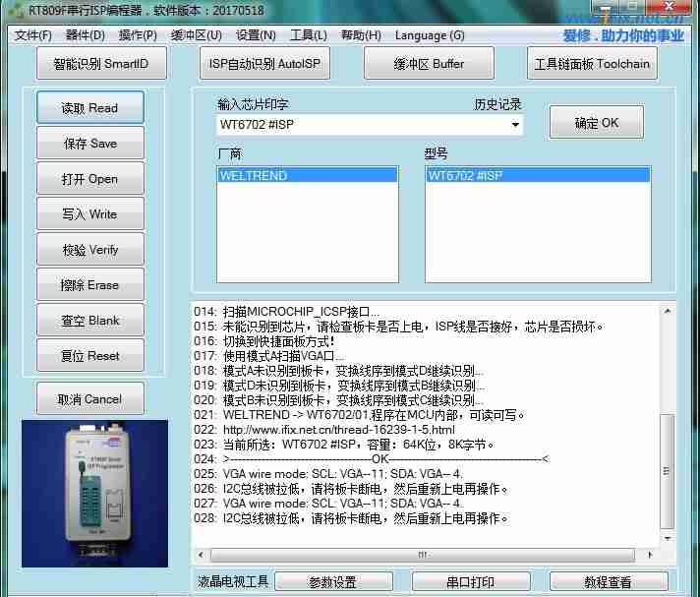Open the 缓冲区 Buffer window
700x597 pixels.
pos(428,64)
